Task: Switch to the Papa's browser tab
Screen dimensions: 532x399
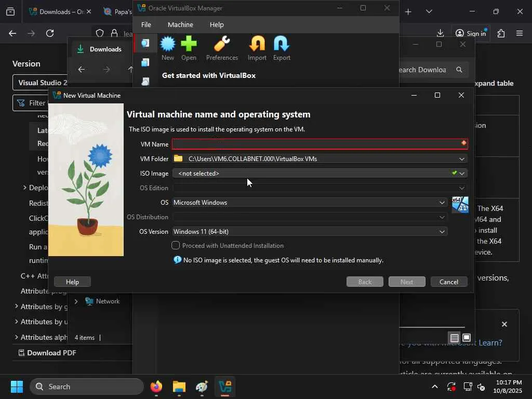Action: 118,11
